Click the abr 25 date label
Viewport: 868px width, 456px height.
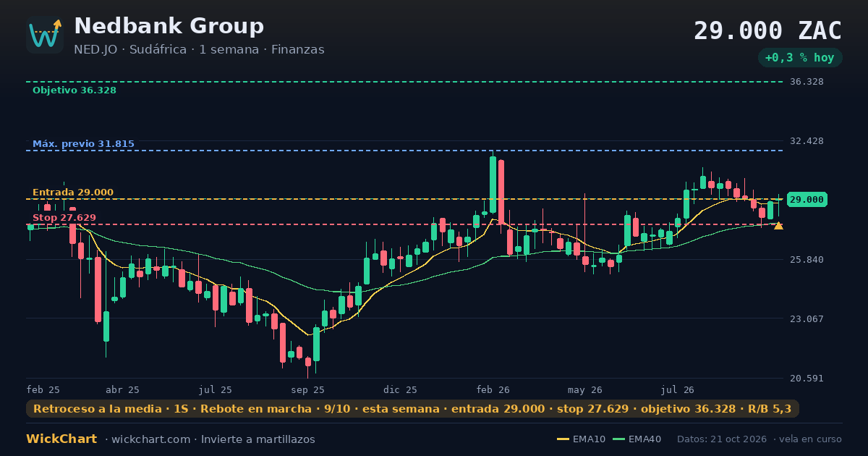[122, 389]
